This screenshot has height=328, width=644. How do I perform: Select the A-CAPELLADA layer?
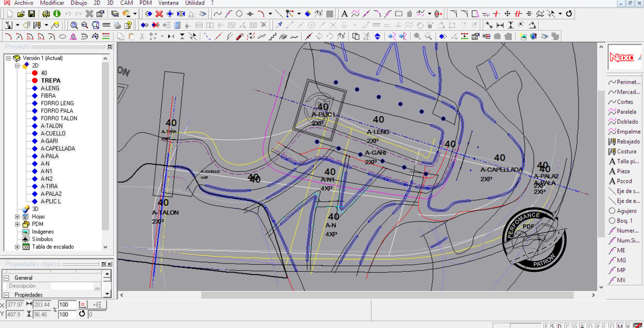click(x=58, y=148)
